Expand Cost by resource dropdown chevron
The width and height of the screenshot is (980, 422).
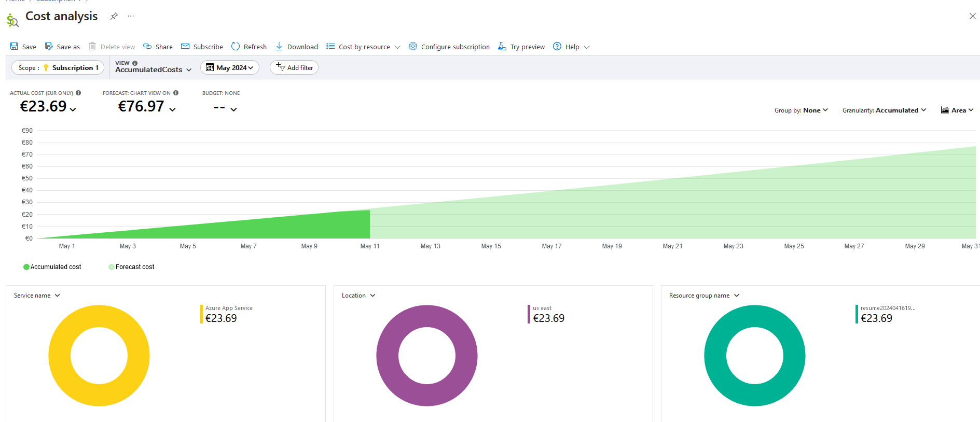(397, 47)
